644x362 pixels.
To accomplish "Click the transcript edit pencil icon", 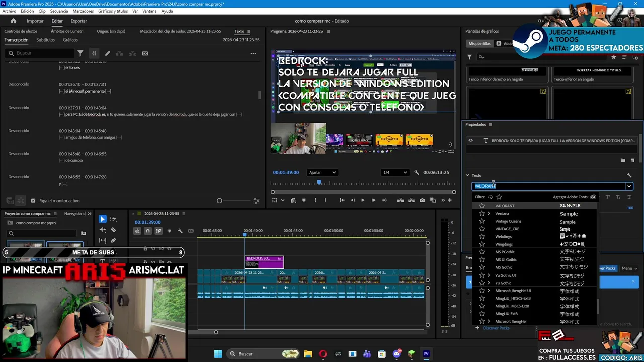I will 107,53.
